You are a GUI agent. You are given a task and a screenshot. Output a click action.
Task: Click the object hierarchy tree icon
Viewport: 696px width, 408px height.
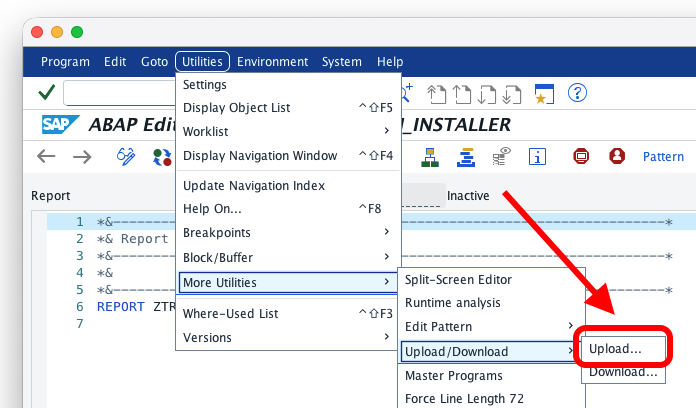tap(431, 156)
